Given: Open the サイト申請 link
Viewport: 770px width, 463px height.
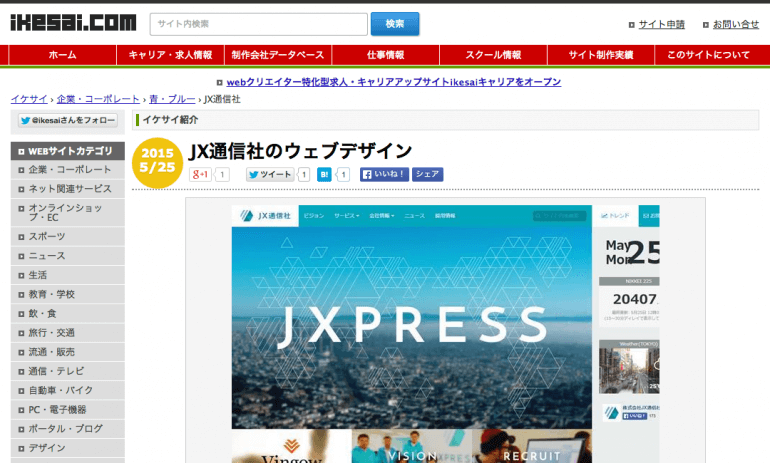Looking at the screenshot, I should [661, 24].
